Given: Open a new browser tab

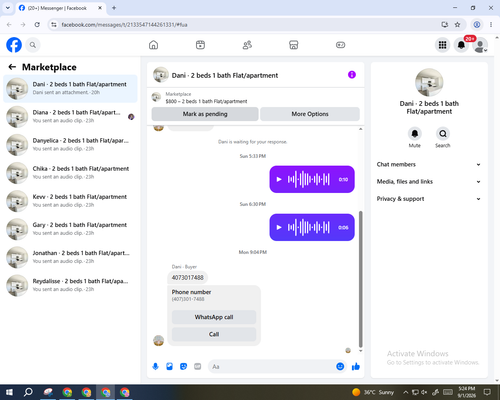Looking at the screenshot, I should 114,8.
